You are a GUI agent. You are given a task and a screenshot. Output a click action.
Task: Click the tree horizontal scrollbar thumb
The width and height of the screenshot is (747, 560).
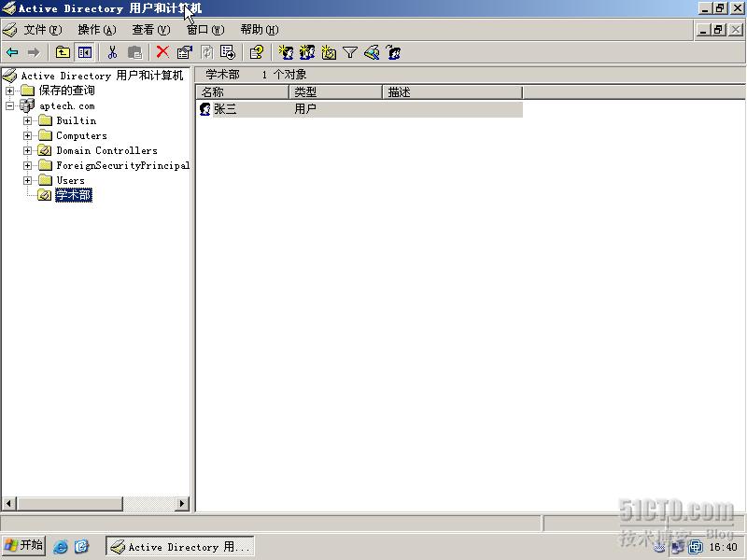69,503
